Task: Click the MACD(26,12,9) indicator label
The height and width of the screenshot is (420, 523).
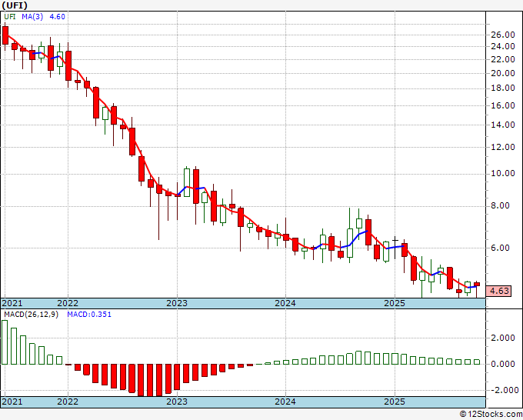Action: 31,315
